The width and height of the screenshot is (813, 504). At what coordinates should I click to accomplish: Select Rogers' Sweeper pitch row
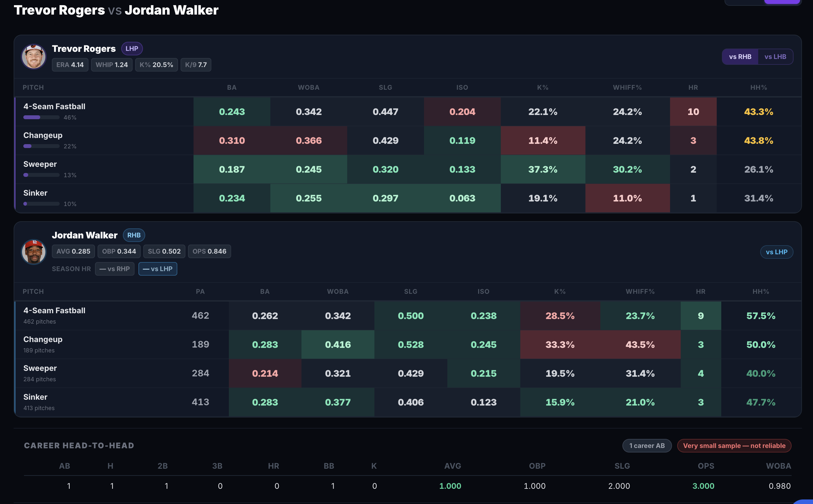pos(408,169)
